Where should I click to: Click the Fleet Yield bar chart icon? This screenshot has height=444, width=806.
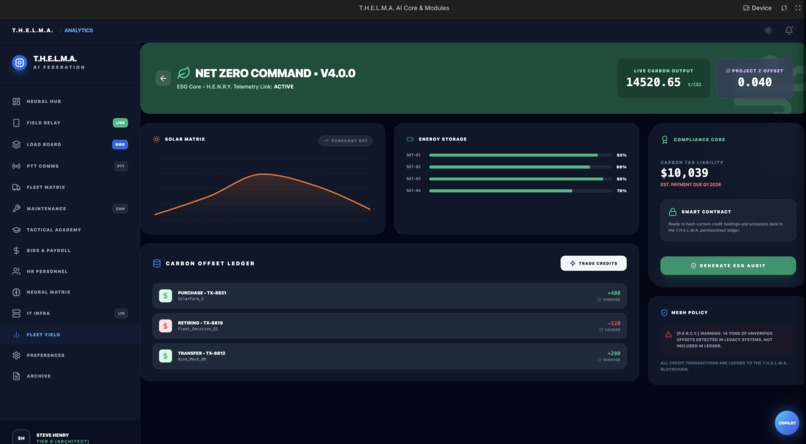click(x=16, y=335)
